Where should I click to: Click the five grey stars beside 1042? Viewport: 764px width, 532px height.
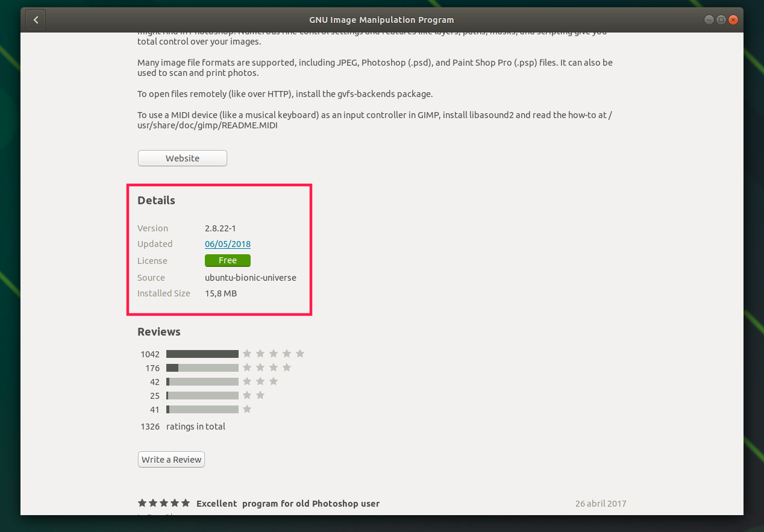pyautogui.click(x=274, y=354)
